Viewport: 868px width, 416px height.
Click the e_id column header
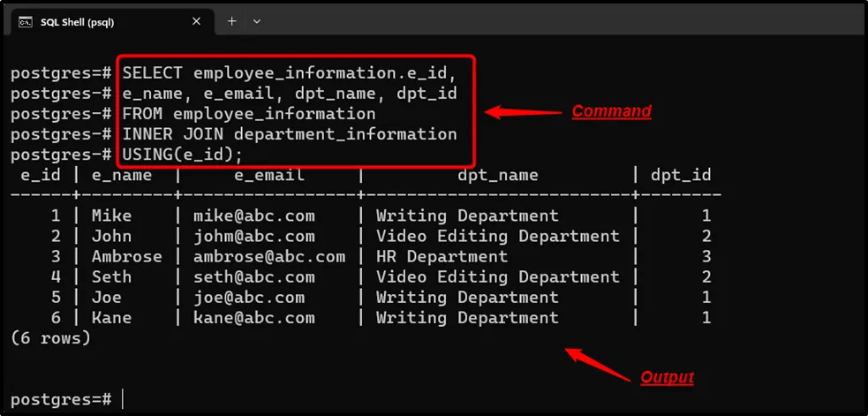click(x=41, y=175)
